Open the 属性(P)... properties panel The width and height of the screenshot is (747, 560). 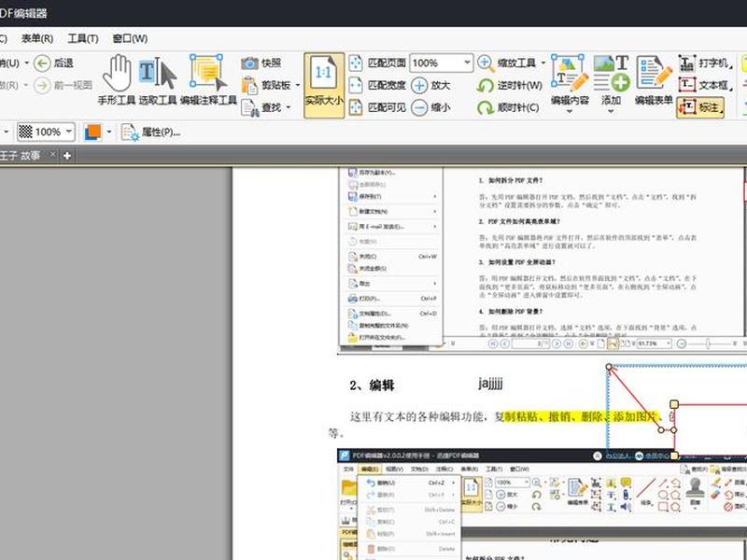150,132
